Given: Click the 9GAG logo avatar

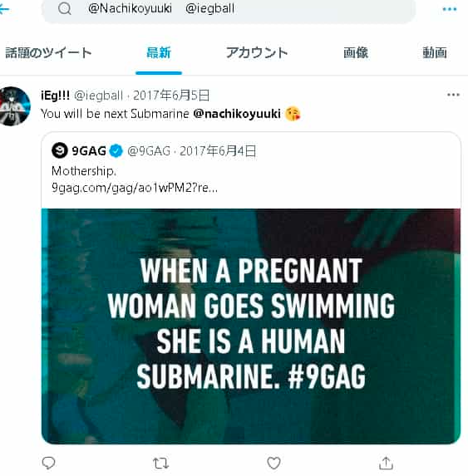Looking at the screenshot, I should coord(60,150).
